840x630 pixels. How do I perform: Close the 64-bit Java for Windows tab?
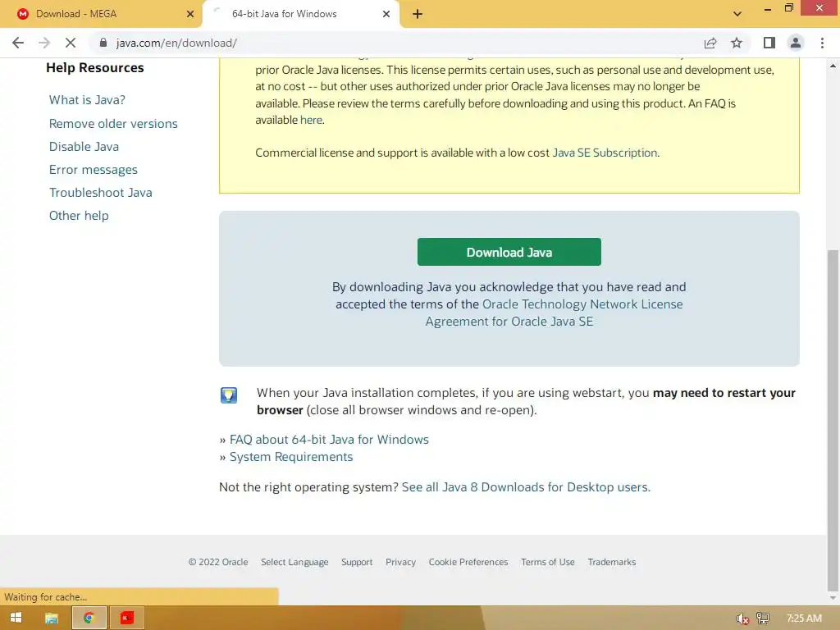[x=386, y=15]
